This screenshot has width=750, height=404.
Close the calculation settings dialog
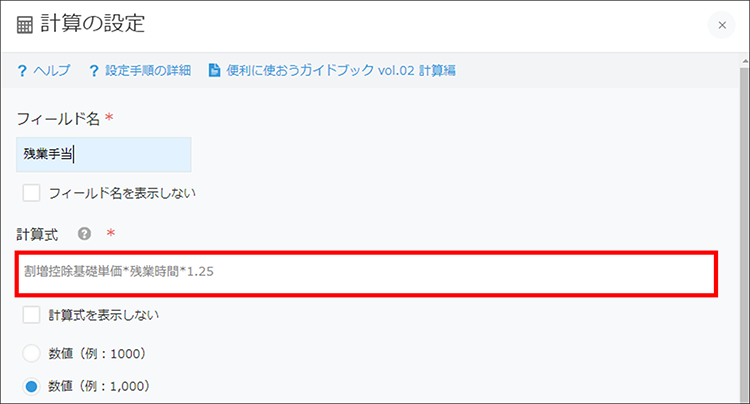(722, 25)
